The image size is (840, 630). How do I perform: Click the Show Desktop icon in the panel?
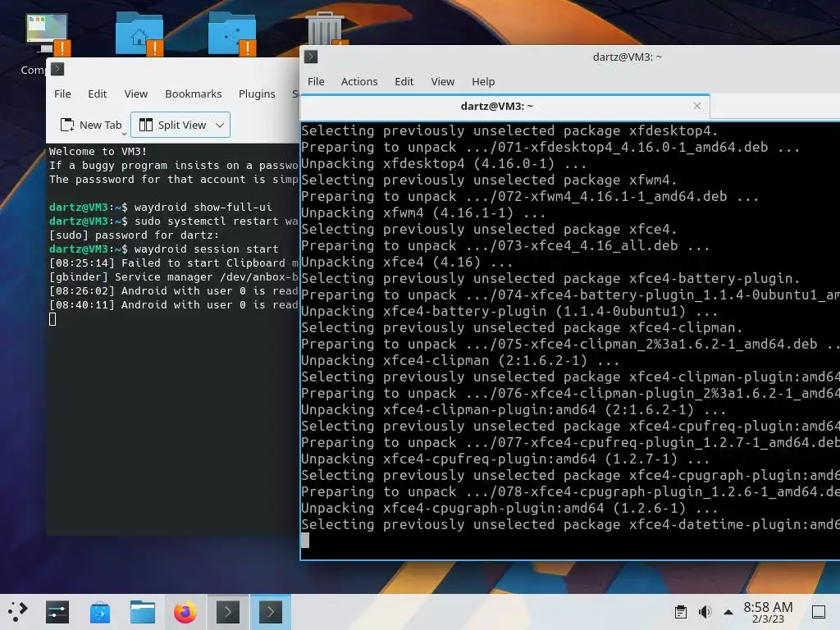click(x=819, y=612)
